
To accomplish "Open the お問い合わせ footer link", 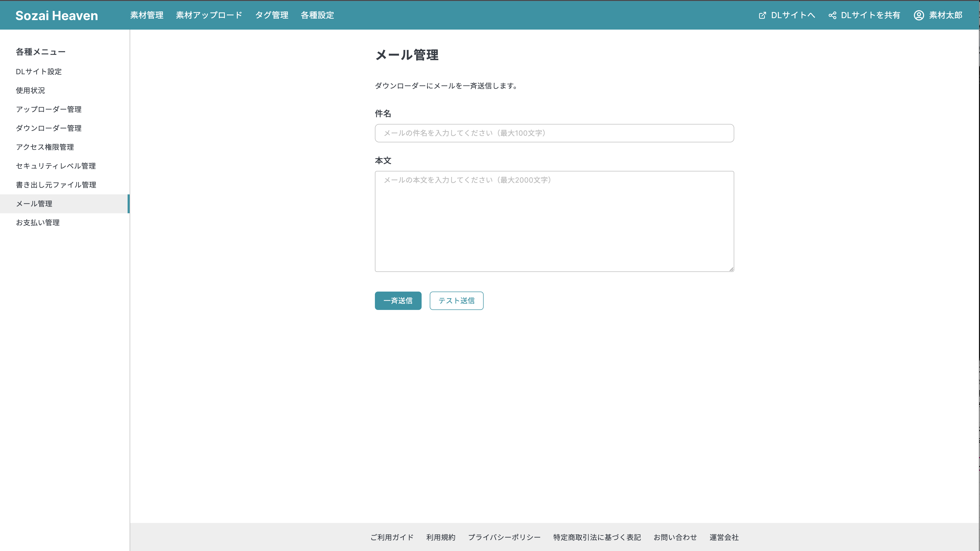I will (675, 537).
